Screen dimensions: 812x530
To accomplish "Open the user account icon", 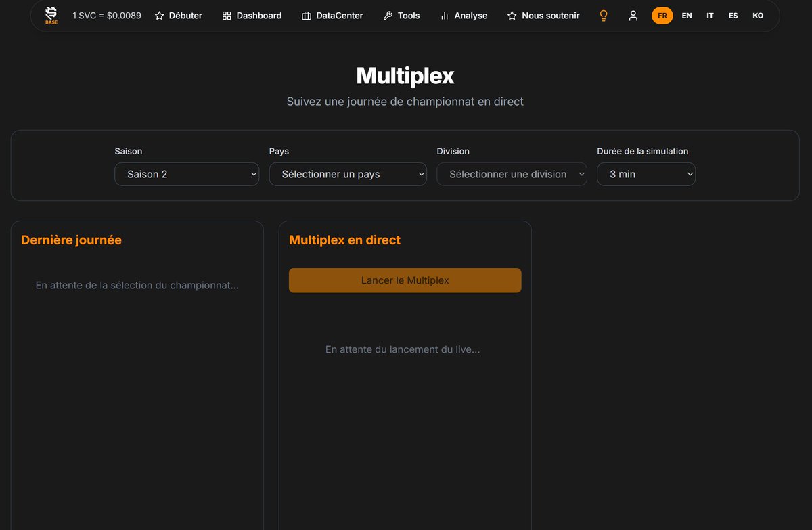I will pyautogui.click(x=633, y=16).
